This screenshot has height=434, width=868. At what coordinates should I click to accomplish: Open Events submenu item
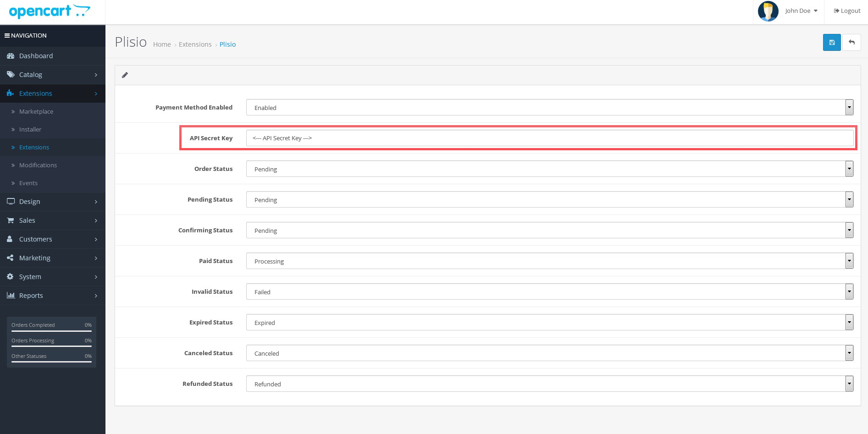pos(53,183)
